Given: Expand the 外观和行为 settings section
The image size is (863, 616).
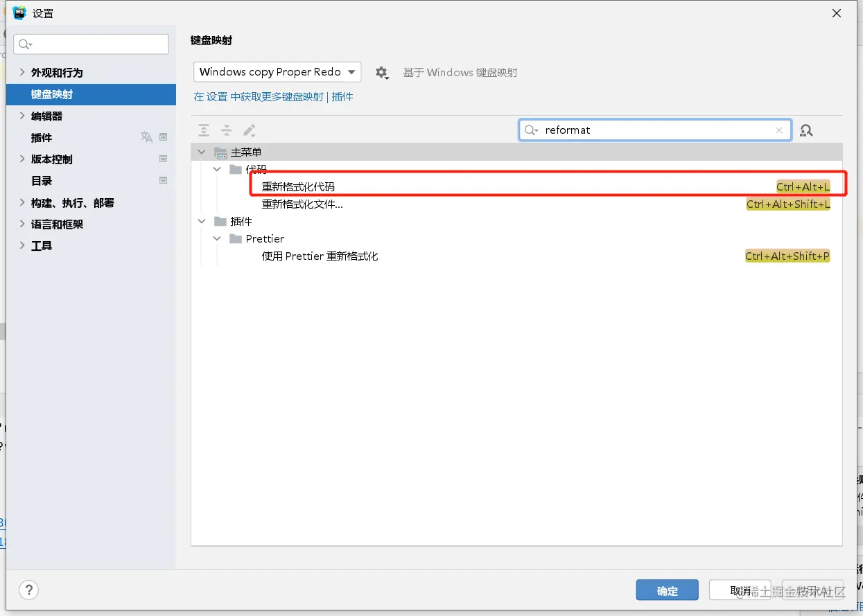Looking at the screenshot, I should click(x=22, y=72).
